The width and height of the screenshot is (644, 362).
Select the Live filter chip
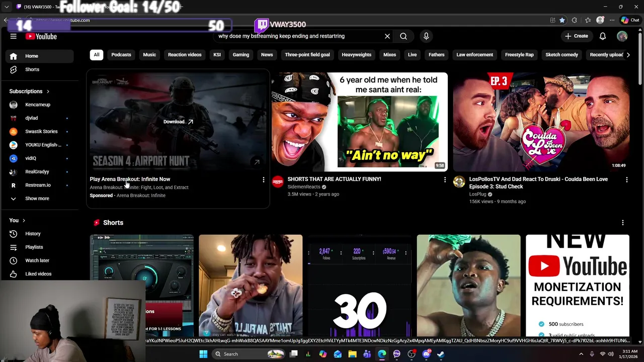412,55
